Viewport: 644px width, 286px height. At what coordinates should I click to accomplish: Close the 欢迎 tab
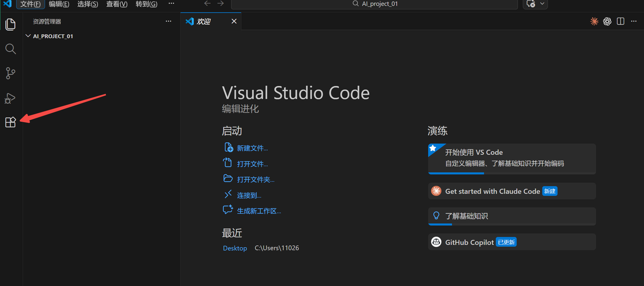pos(233,21)
